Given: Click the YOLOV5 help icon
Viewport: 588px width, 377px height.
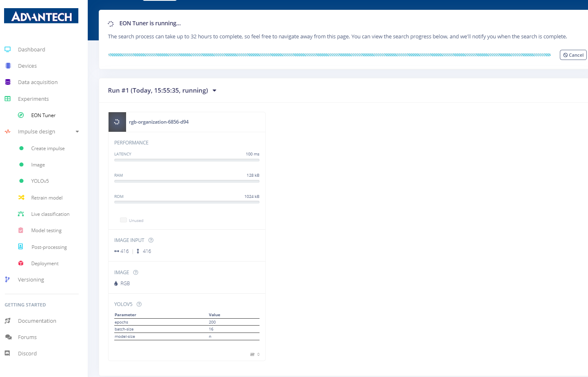Looking at the screenshot, I should pos(139,304).
